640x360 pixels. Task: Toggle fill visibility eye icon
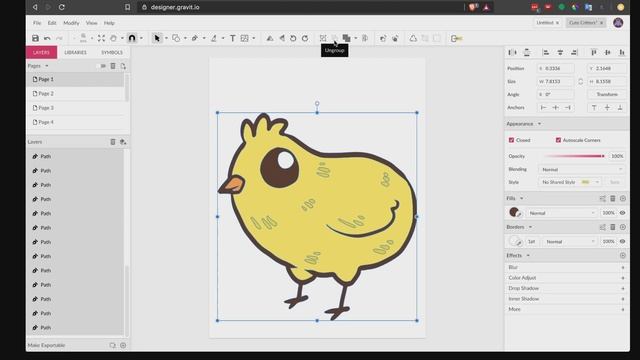point(622,213)
